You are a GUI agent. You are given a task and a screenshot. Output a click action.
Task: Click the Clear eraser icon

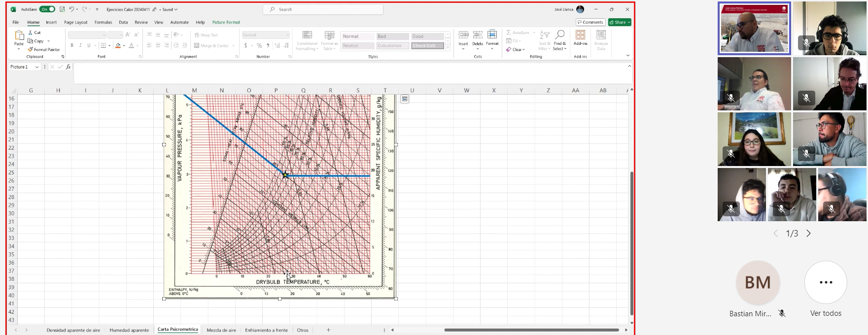tap(509, 49)
